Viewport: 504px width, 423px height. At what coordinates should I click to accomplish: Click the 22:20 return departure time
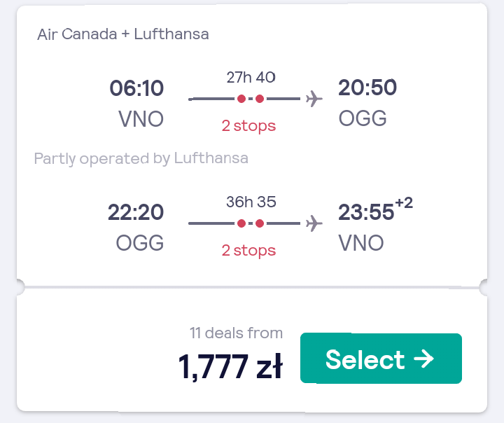pyautogui.click(x=136, y=212)
